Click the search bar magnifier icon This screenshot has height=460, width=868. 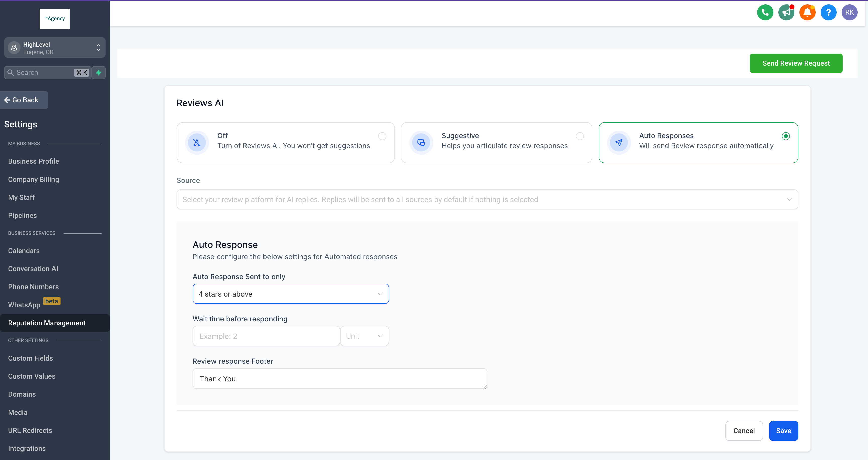click(11, 72)
